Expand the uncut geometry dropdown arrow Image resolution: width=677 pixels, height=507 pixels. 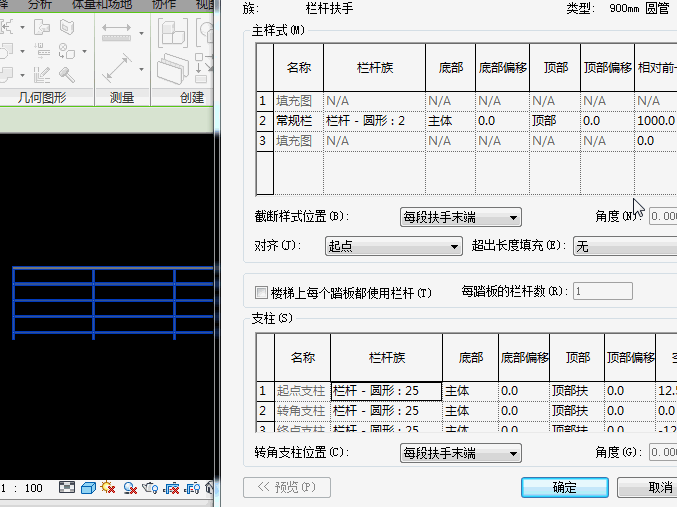pos(84,51)
